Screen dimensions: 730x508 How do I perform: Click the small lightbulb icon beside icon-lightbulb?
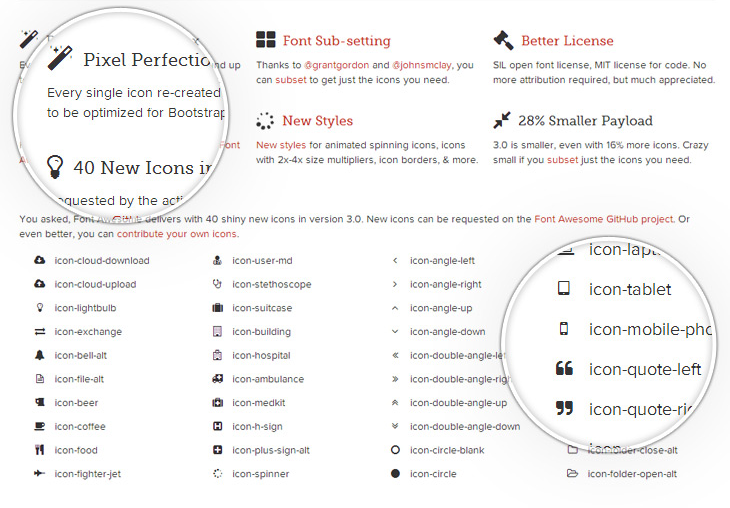[40, 308]
